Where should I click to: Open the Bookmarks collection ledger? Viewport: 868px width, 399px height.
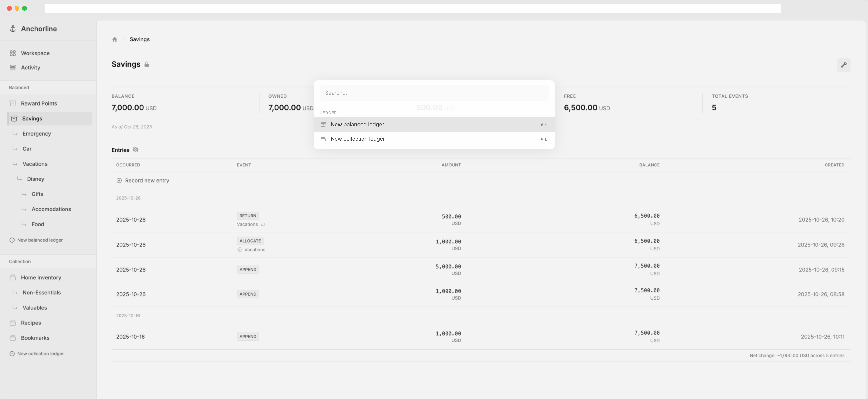[35, 338]
